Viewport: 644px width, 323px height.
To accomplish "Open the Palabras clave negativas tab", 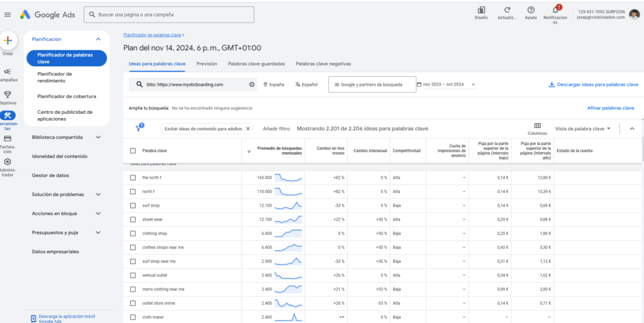I will (323, 63).
